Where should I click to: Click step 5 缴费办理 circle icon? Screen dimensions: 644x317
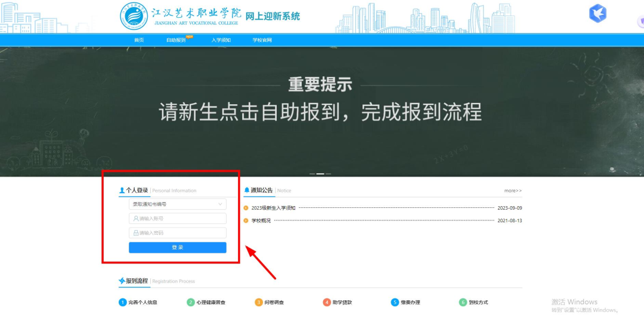[x=395, y=302]
